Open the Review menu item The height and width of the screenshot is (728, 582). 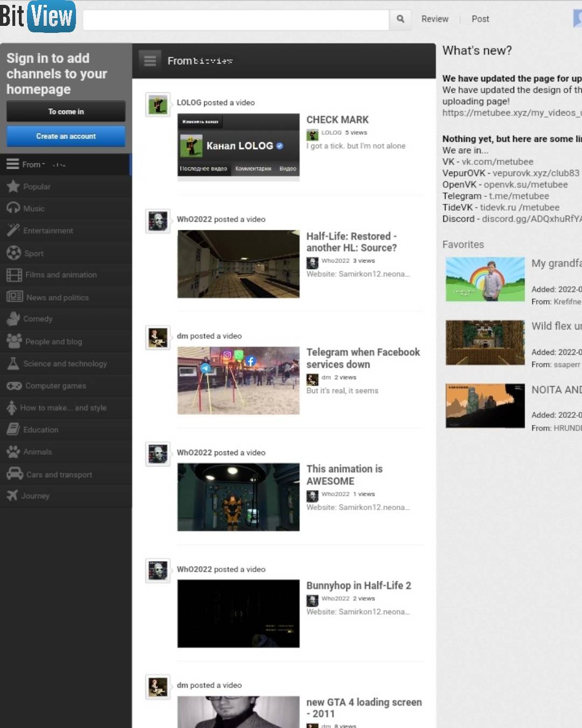pyautogui.click(x=434, y=19)
